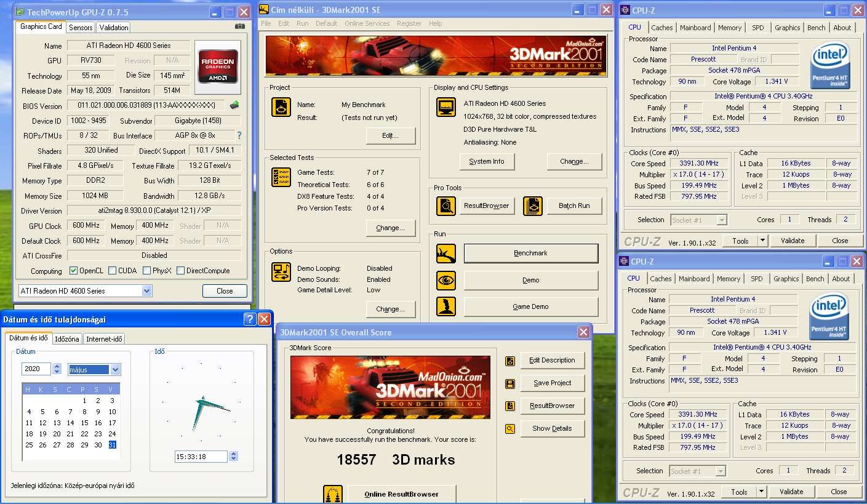The width and height of the screenshot is (867, 504).
Task: Switch to the Sensors tab in GPU-Z
Action: click(x=81, y=27)
